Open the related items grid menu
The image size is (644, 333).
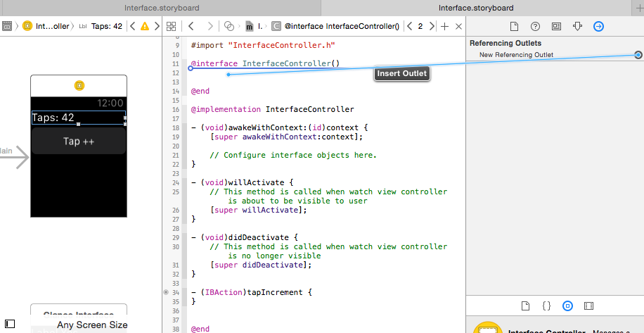(x=172, y=26)
